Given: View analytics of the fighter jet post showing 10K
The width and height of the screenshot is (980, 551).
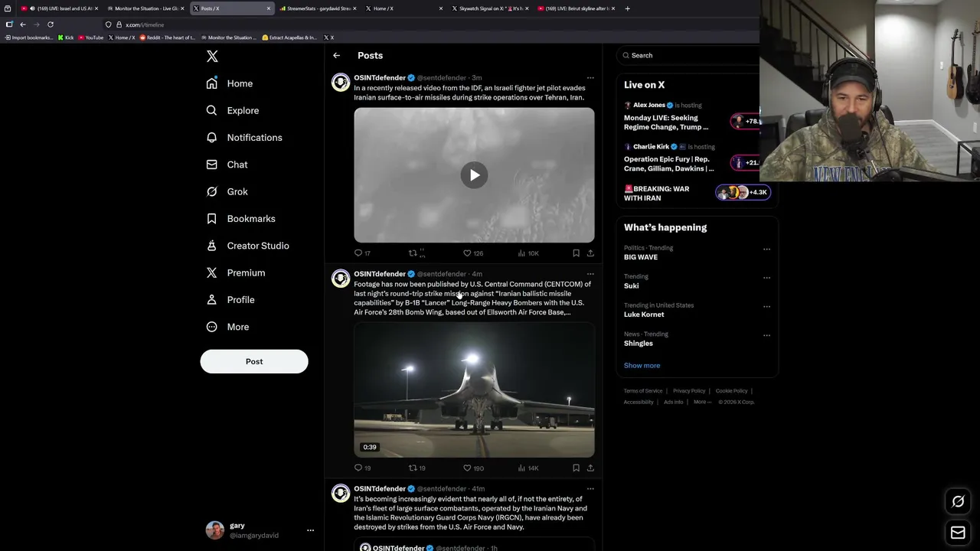Looking at the screenshot, I should (x=528, y=253).
